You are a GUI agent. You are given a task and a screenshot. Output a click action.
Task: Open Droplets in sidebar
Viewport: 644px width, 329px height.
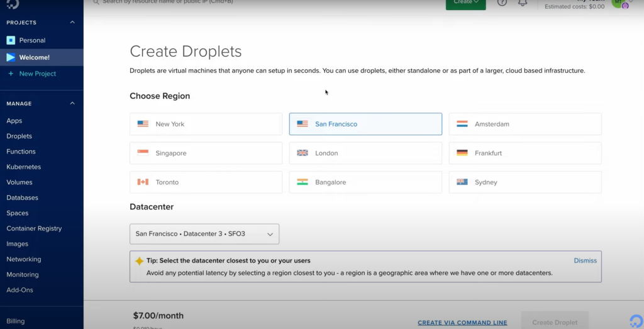(x=19, y=136)
